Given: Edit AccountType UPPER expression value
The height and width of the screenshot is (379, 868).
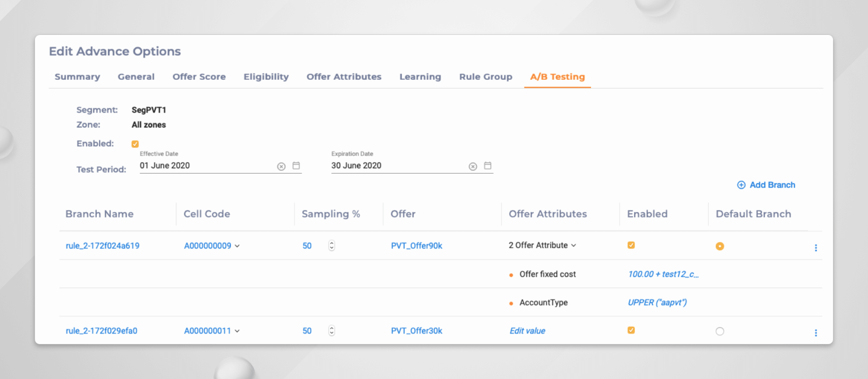Looking at the screenshot, I should pos(657,303).
